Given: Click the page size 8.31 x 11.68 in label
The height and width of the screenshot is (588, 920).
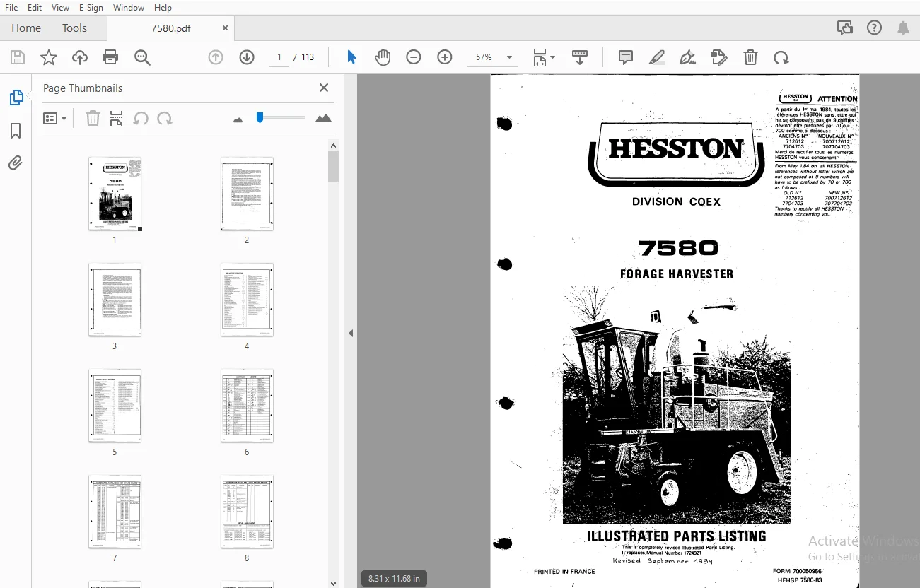Looking at the screenshot, I should (394, 578).
